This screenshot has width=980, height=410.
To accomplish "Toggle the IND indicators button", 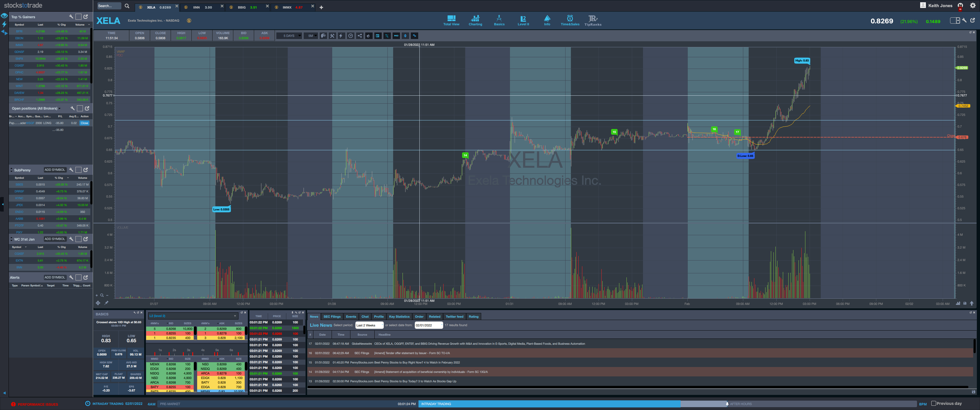I will coord(396,36).
